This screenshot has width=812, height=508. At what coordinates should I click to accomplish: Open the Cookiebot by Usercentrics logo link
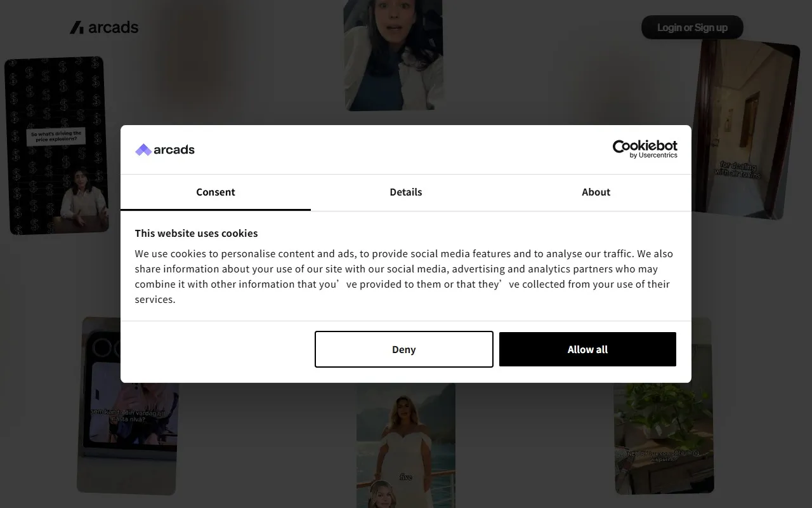tap(645, 149)
